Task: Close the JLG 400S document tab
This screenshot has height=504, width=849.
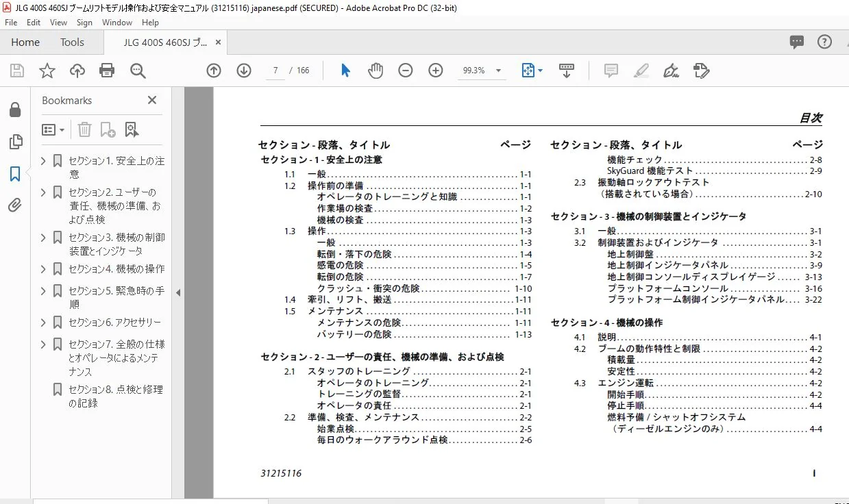Action: 219,42
